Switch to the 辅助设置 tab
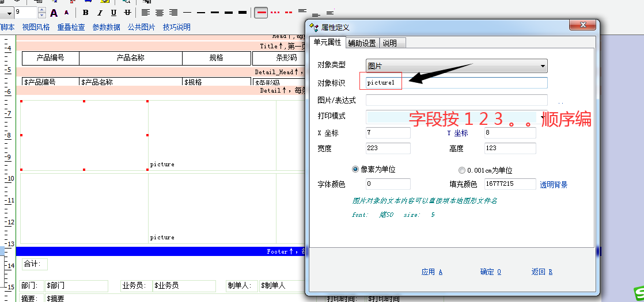The width and height of the screenshot is (644, 302). [362, 43]
